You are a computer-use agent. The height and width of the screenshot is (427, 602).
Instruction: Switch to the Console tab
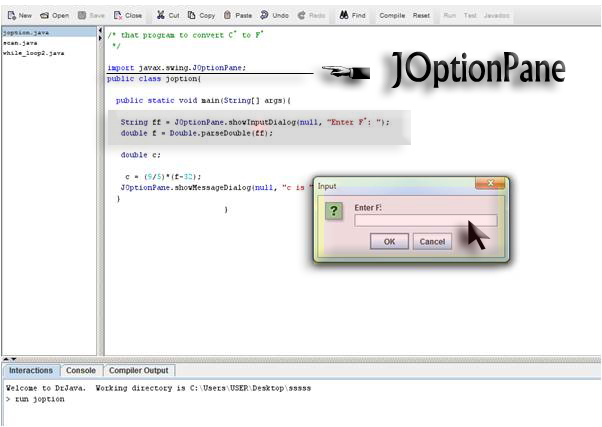(x=81, y=371)
